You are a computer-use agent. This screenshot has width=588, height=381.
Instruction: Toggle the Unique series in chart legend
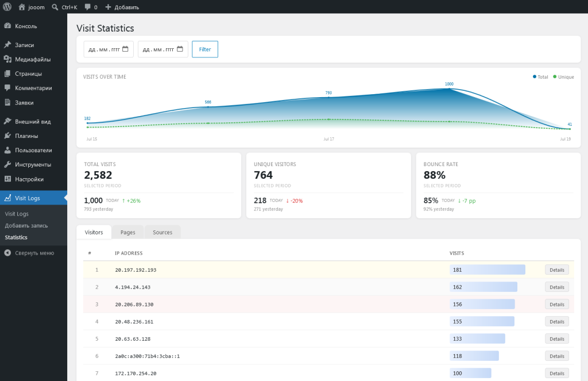tap(564, 77)
